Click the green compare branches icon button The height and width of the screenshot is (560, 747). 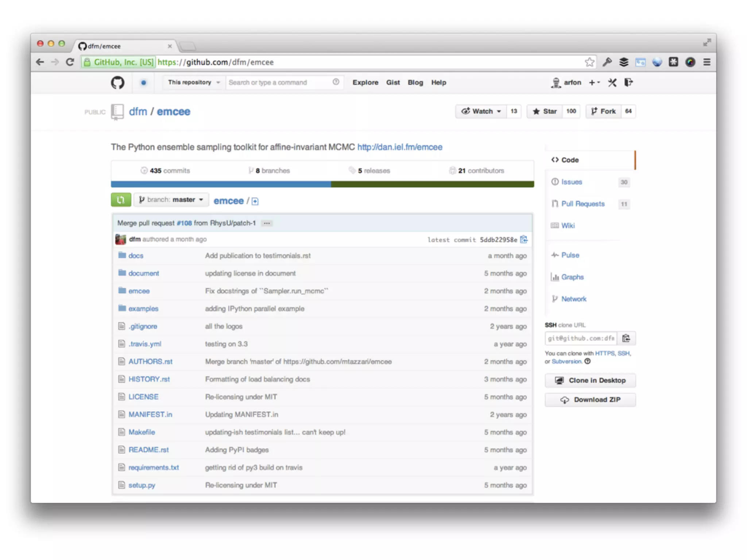tap(121, 200)
